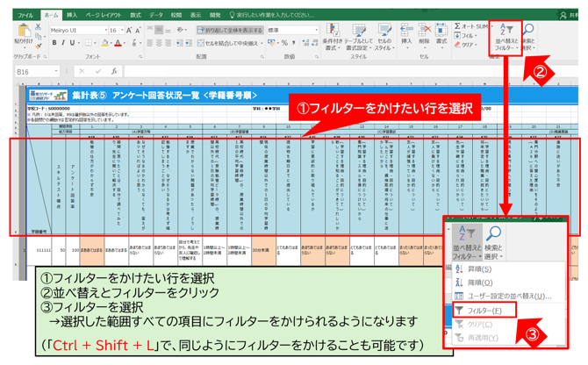
Task: Click the accounting number format icon
Action: 271,43
